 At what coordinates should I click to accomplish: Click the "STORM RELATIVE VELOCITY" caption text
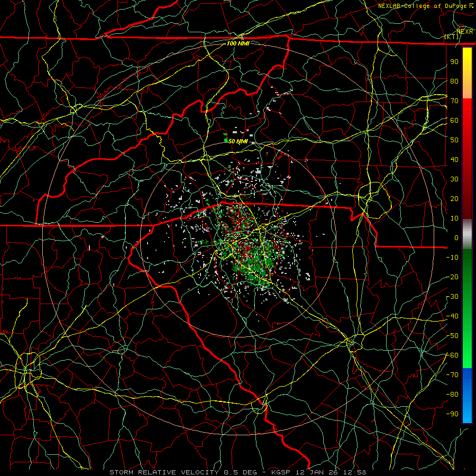click(164, 472)
